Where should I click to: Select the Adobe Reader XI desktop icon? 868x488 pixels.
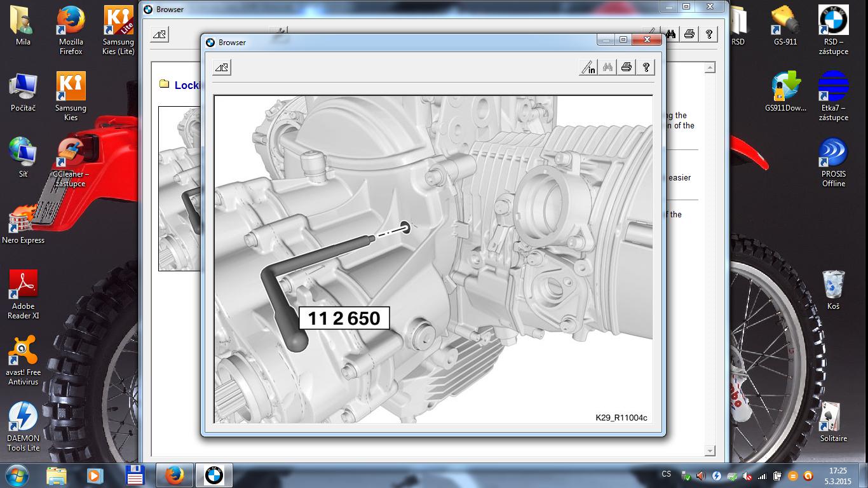[x=24, y=293]
